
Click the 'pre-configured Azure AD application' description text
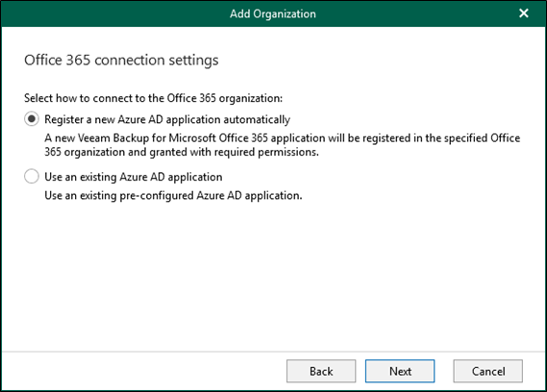[173, 195]
